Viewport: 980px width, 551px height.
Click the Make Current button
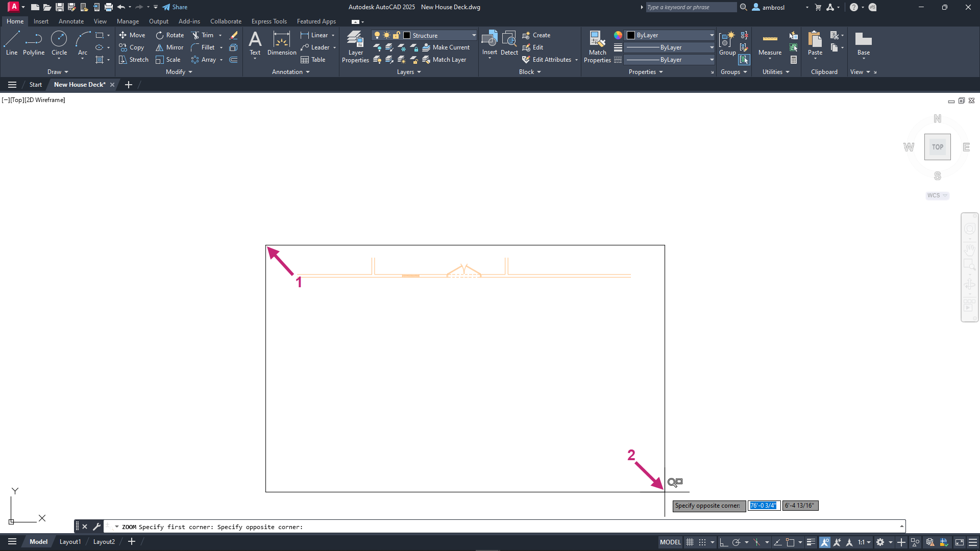pos(446,47)
